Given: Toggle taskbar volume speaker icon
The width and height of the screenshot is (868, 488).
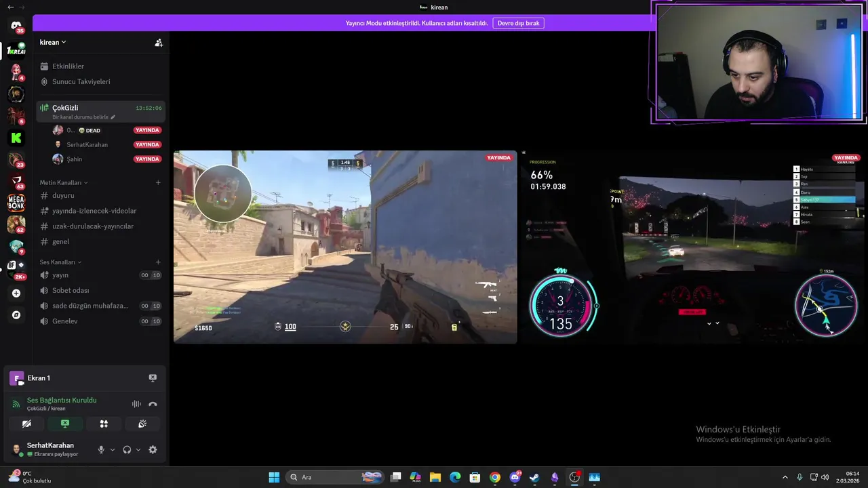Looking at the screenshot, I should [x=825, y=477].
